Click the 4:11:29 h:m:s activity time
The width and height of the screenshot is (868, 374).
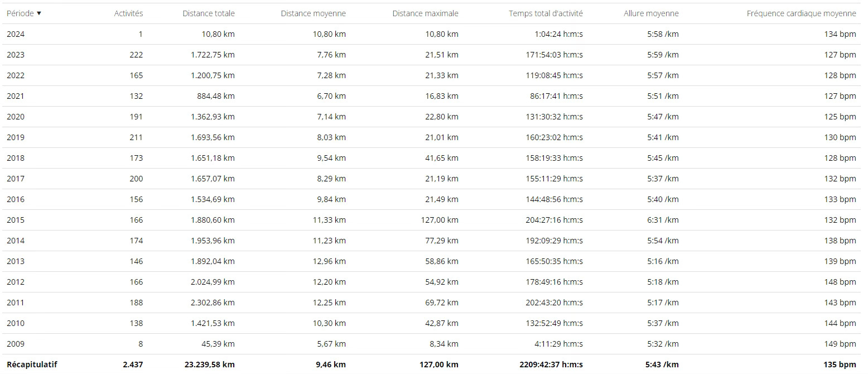click(558, 344)
